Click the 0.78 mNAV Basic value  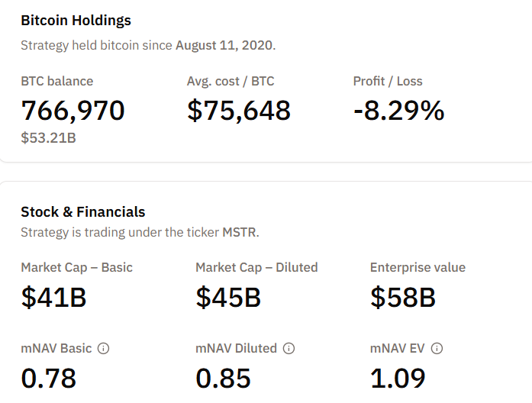point(48,378)
